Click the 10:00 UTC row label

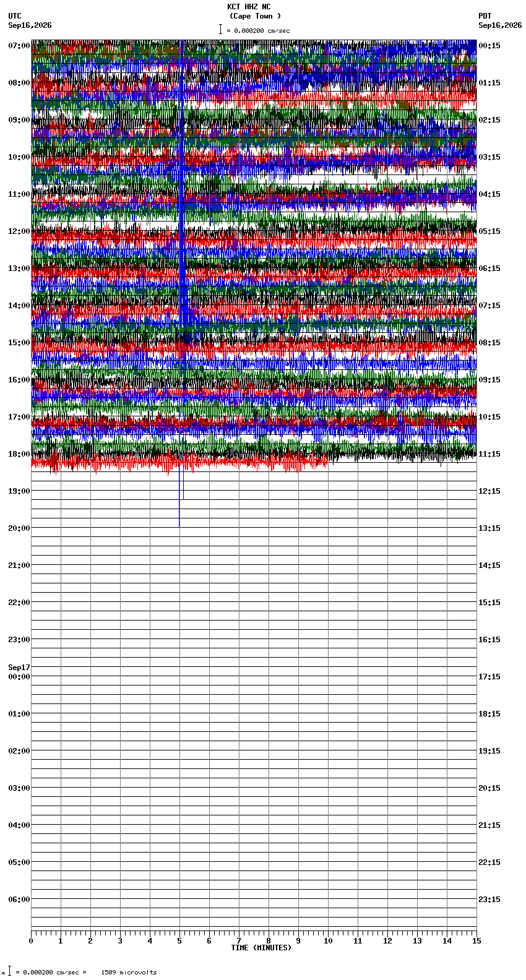pos(19,157)
